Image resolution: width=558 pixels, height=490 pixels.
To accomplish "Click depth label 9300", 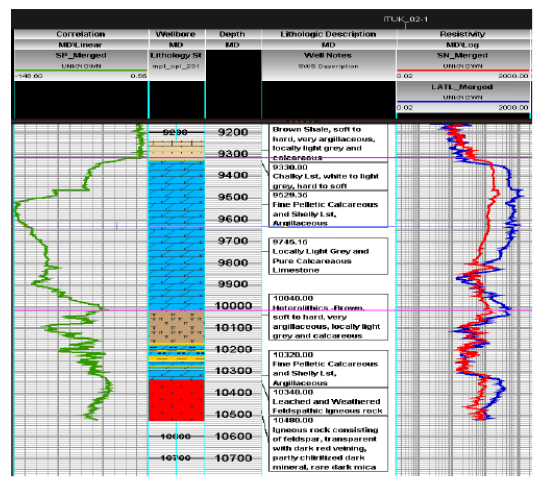I will point(233,154).
